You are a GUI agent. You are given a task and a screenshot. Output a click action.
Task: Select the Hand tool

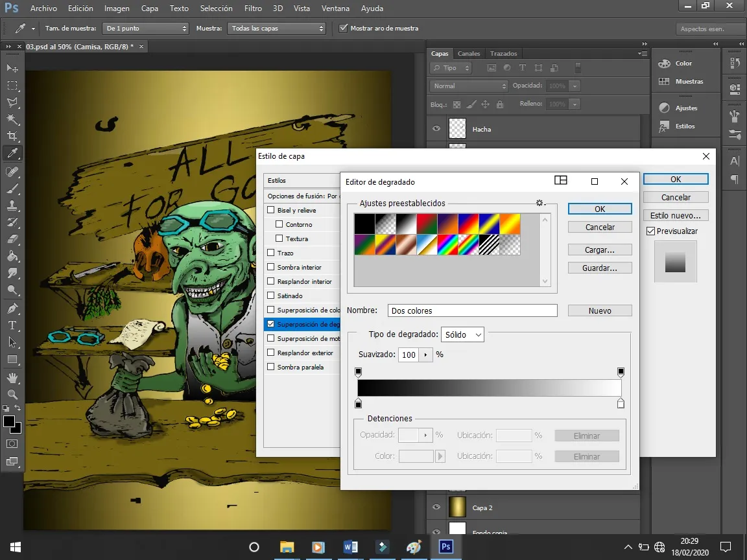(x=12, y=378)
